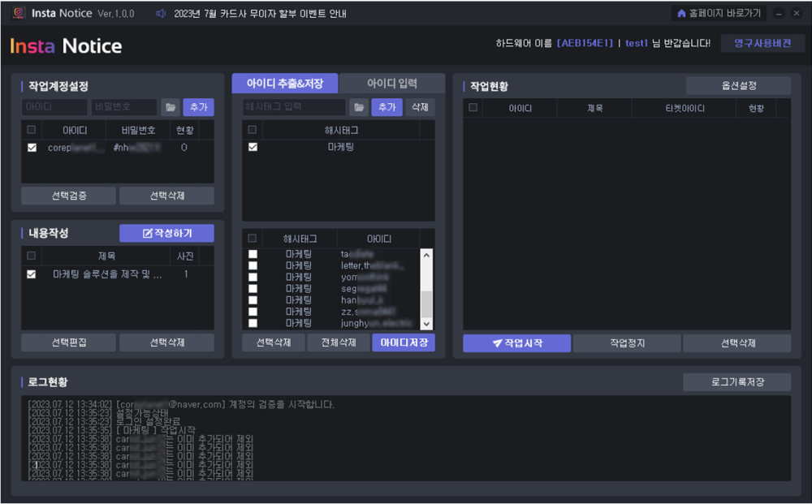Click the speaker announcement icon in title bar
This screenshot has height=504, width=812.
pyautogui.click(x=161, y=14)
